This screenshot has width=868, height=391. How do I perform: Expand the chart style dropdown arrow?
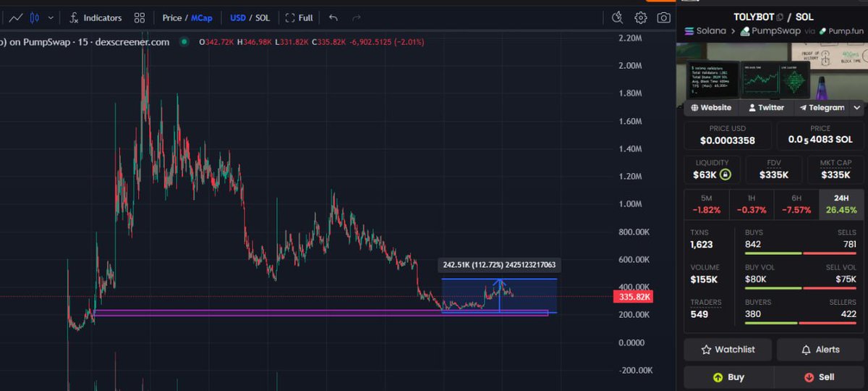[x=49, y=17]
